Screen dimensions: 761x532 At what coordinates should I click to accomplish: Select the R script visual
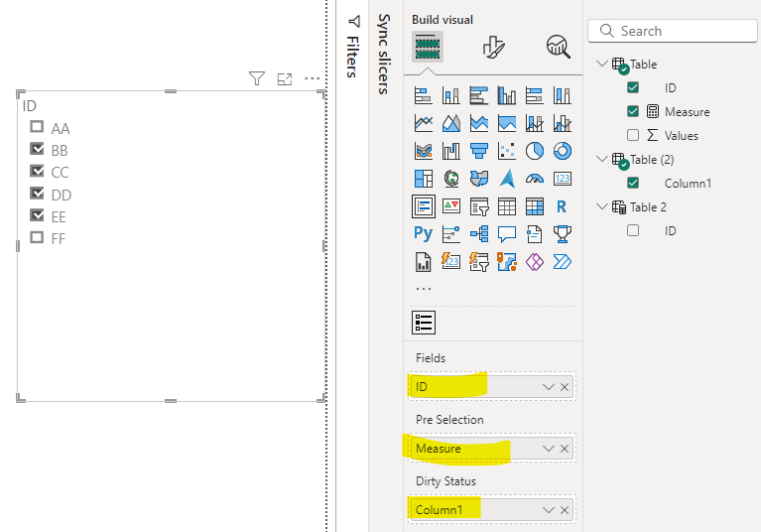[x=562, y=206]
